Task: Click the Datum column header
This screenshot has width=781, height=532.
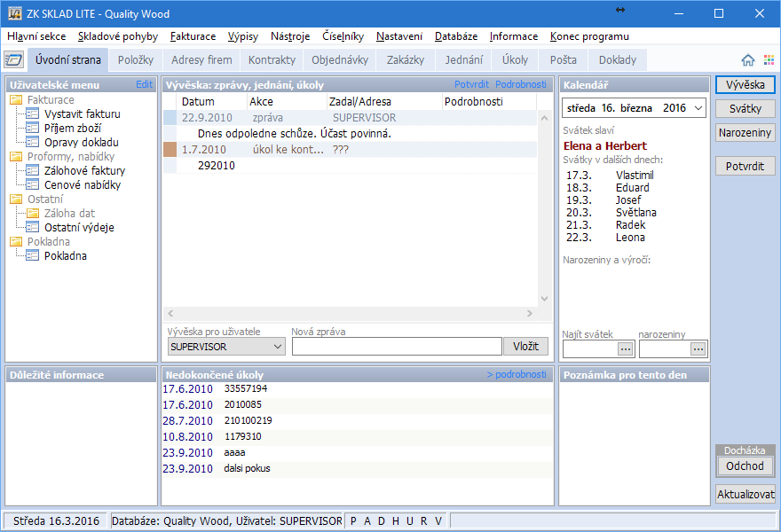Action: click(x=212, y=101)
